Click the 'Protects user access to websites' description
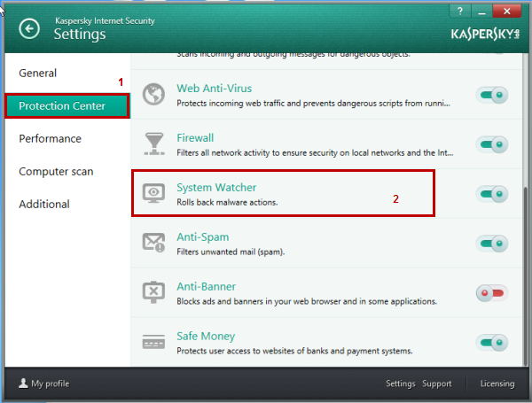Image resolution: width=532 pixels, height=403 pixels. [294, 351]
